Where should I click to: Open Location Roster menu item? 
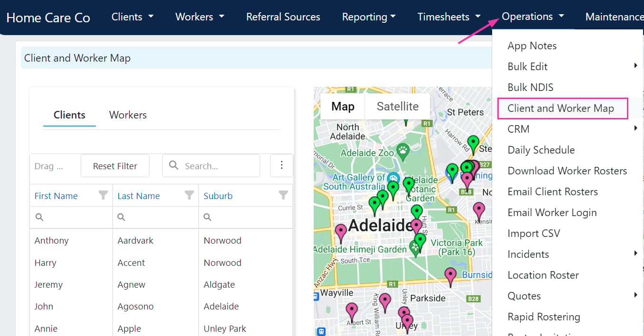coord(543,275)
